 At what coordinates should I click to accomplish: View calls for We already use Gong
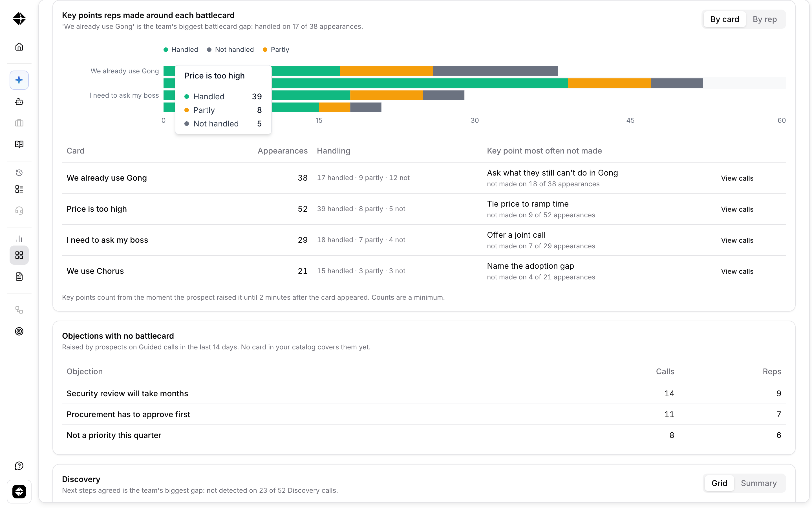pyautogui.click(x=737, y=178)
